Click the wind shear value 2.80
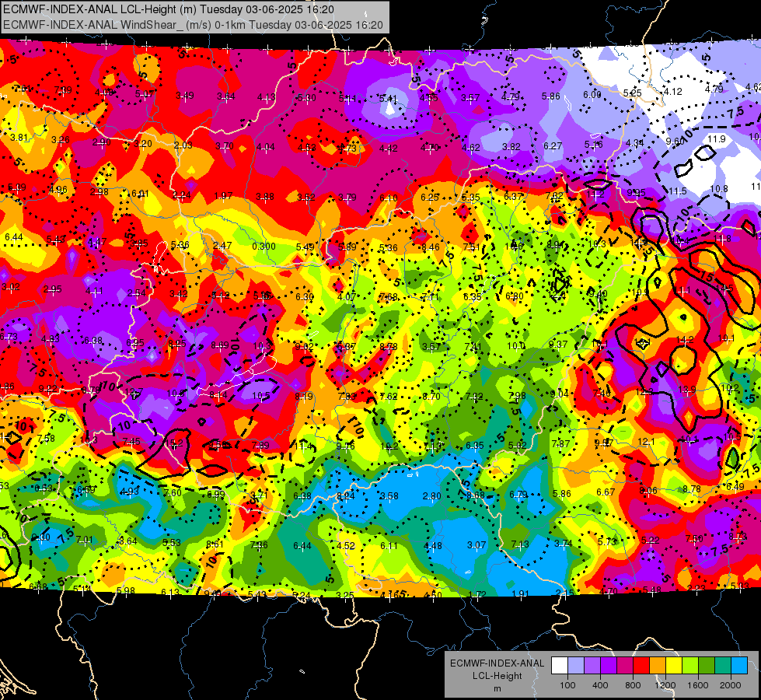The height and width of the screenshot is (700, 761). click(x=431, y=496)
